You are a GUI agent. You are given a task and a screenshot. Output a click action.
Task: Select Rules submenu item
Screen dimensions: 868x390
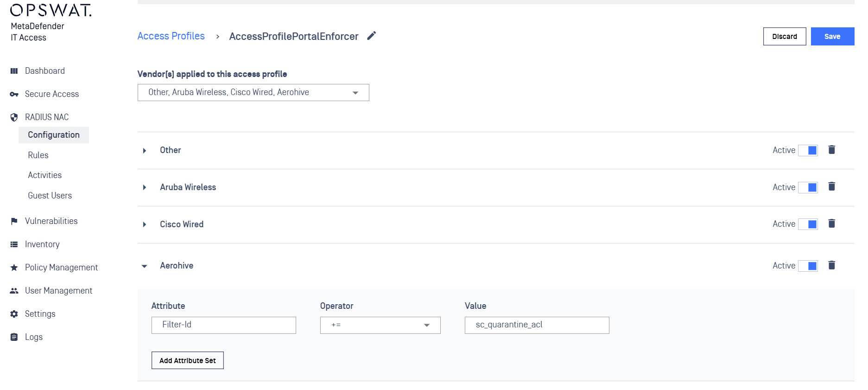coord(38,155)
